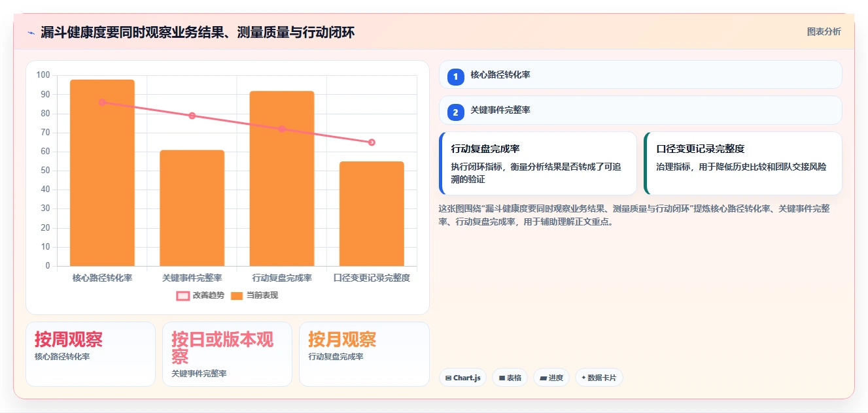Click the blue number 2 badge
This screenshot has height=413, width=868.
(456, 112)
